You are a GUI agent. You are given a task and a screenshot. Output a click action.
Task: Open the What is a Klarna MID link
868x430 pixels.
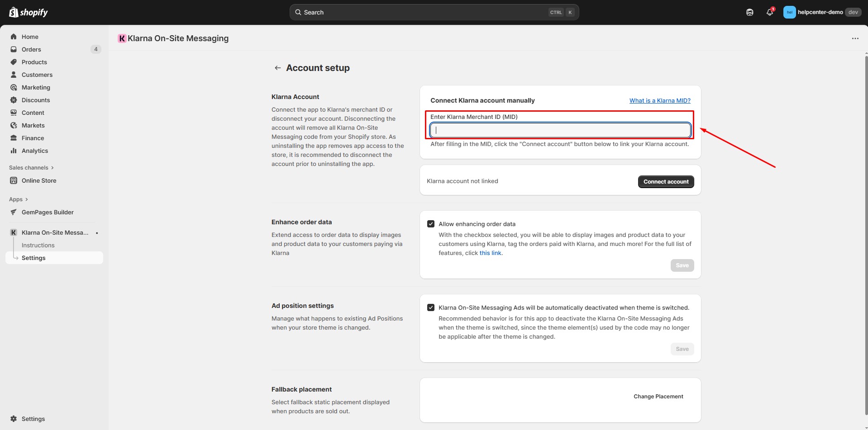[x=659, y=100]
